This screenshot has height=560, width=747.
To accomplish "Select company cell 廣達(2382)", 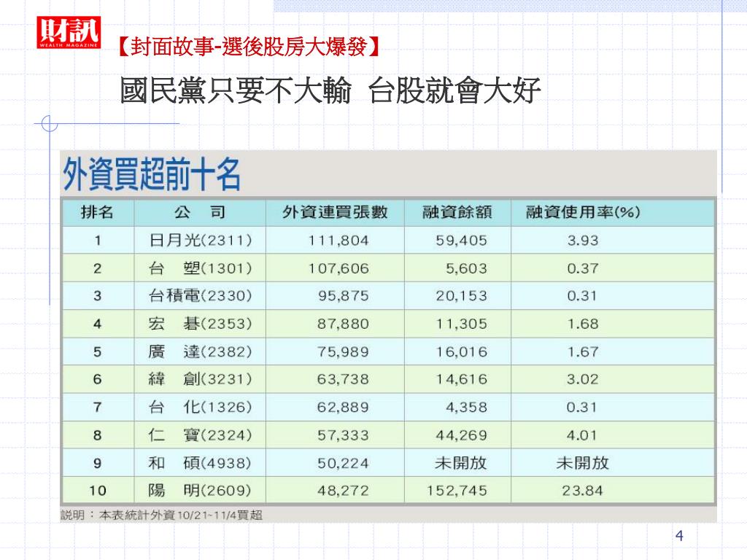I will point(200,351).
